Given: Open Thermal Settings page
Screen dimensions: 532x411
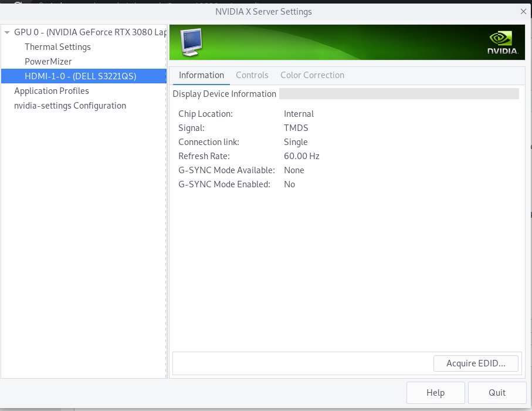Looking at the screenshot, I should pos(57,47).
